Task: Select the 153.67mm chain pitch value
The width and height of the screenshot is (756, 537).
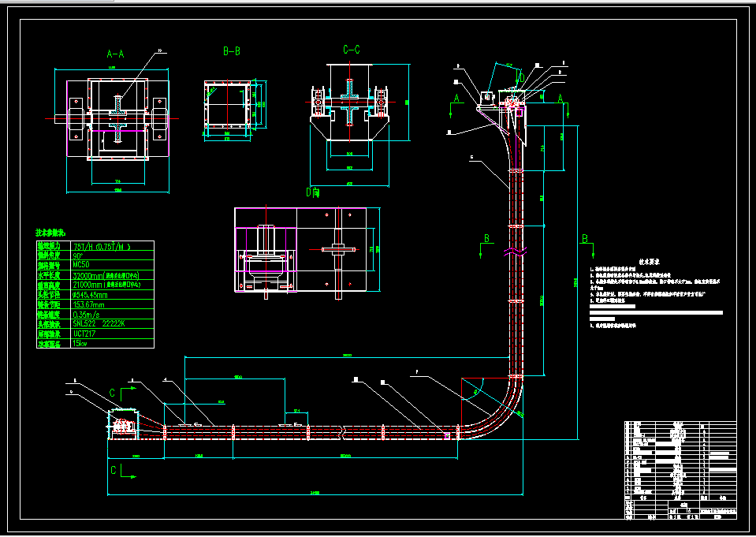Action: coord(89,304)
